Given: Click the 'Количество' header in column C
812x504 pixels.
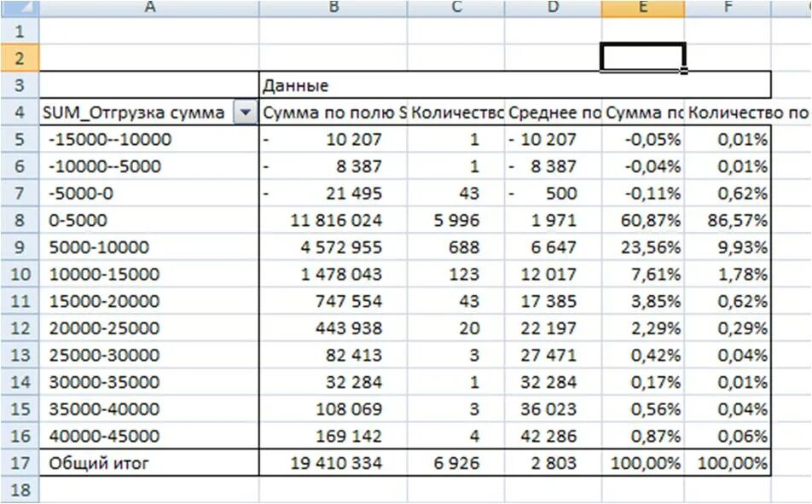Looking at the screenshot, I should [455, 112].
